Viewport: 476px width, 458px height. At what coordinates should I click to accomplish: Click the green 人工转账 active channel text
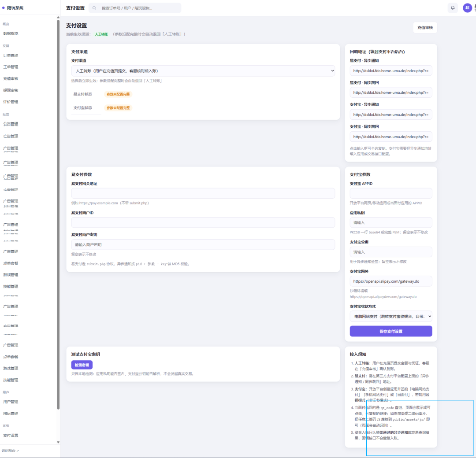coord(101,34)
